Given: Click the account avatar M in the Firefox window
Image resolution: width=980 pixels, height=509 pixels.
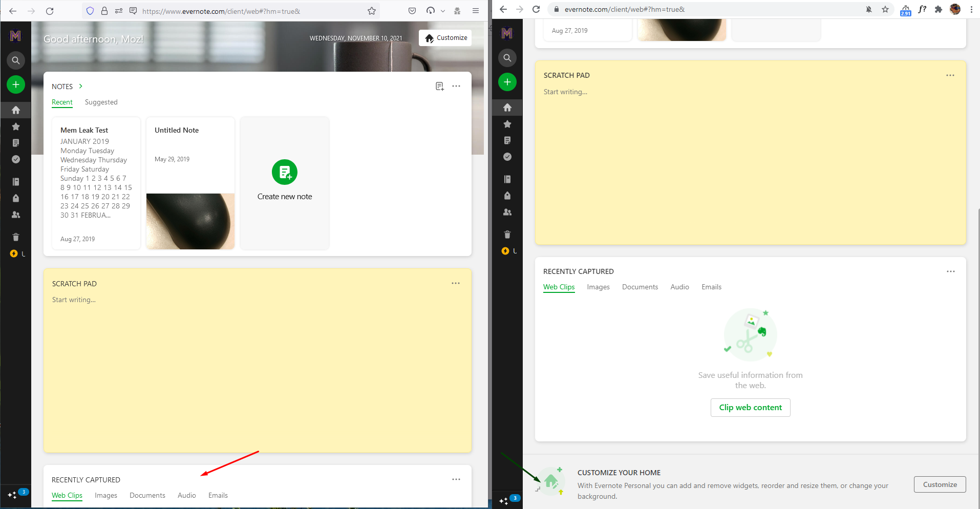Looking at the screenshot, I should pos(16,36).
